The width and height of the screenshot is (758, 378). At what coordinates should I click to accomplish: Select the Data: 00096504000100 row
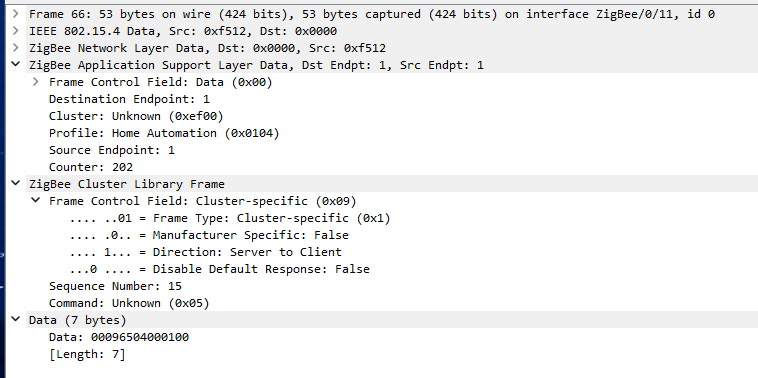(x=119, y=337)
